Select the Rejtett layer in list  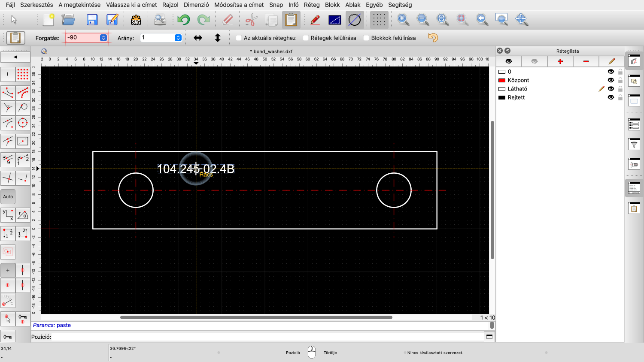(x=516, y=97)
